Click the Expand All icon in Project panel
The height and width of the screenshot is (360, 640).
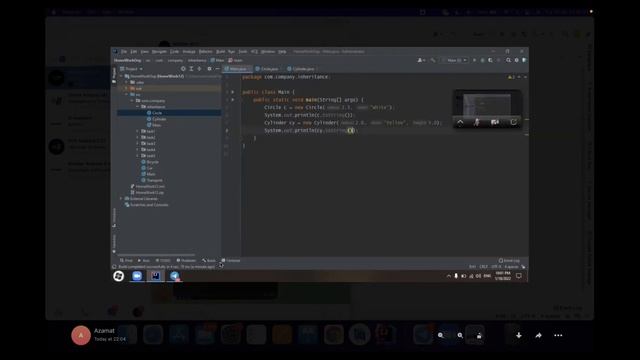(x=191, y=69)
